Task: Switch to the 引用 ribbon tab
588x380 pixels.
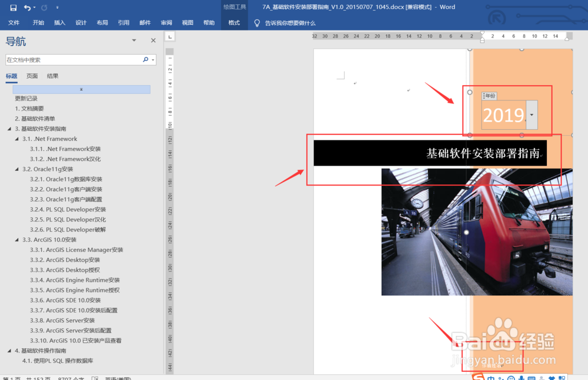Action: point(123,23)
